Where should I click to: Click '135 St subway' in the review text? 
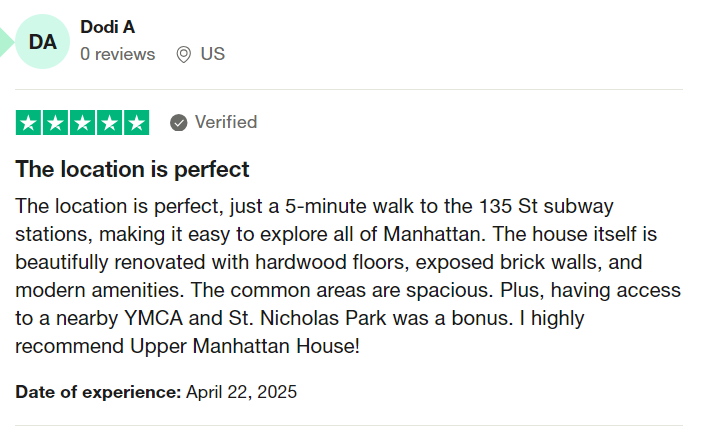tap(546, 206)
